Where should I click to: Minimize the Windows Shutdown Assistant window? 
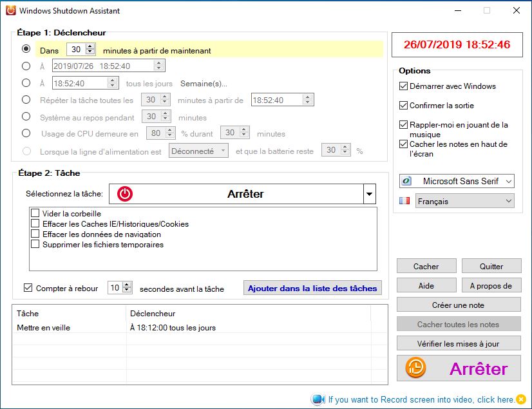click(458, 10)
